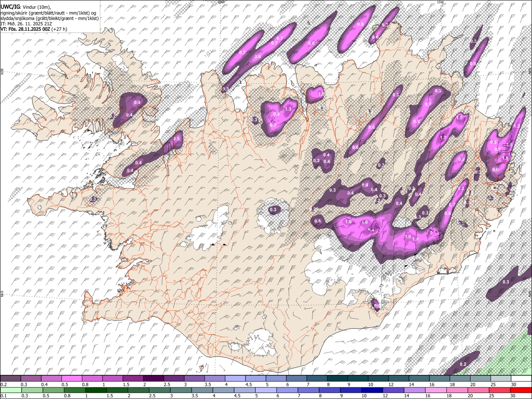The height and width of the screenshot is (399, 532).
Task: Click snow legend swatch between 1.5 and 2
Action: (133, 378)
